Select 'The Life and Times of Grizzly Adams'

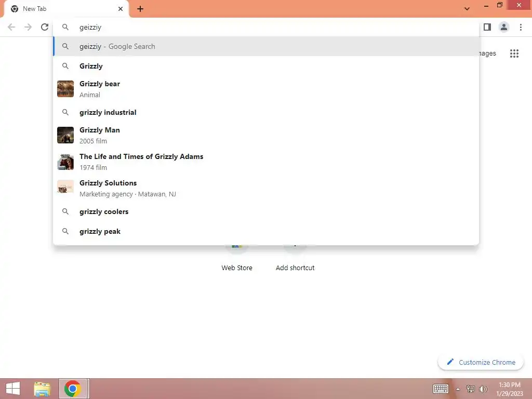pyautogui.click(x=267, y=162)
